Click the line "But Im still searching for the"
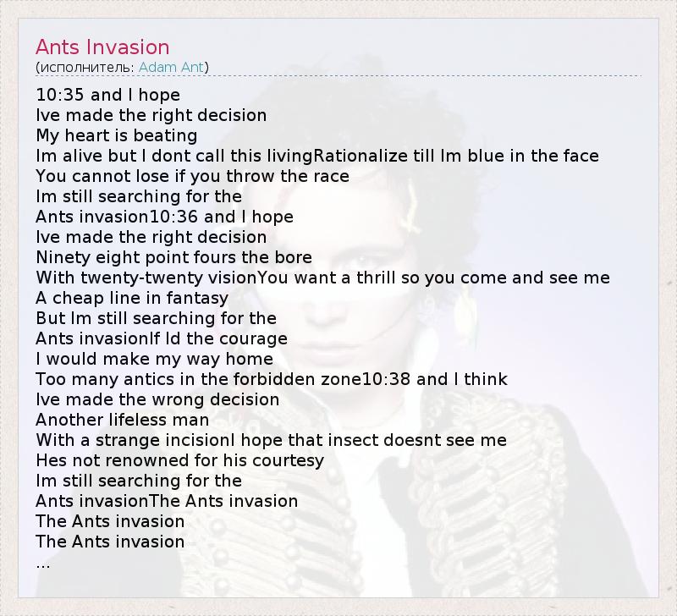Screen dimensions: 677x616 (x=156, y=318)
